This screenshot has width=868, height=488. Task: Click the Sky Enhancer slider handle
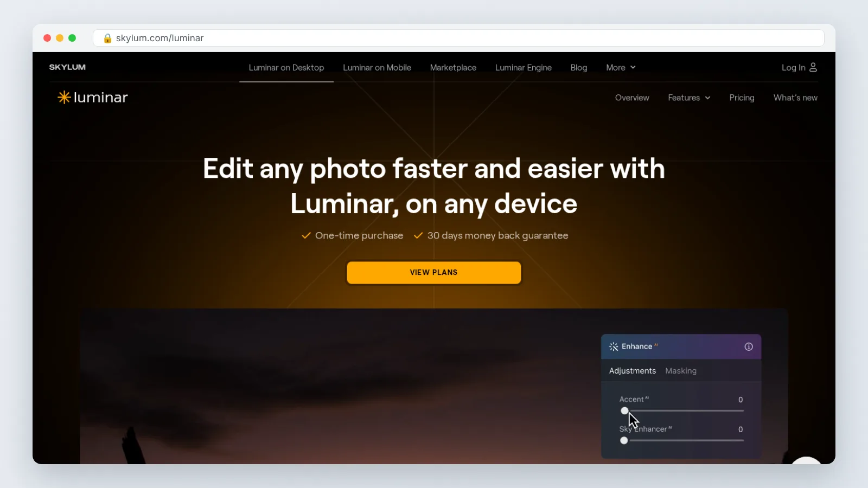tap(624, 441)
